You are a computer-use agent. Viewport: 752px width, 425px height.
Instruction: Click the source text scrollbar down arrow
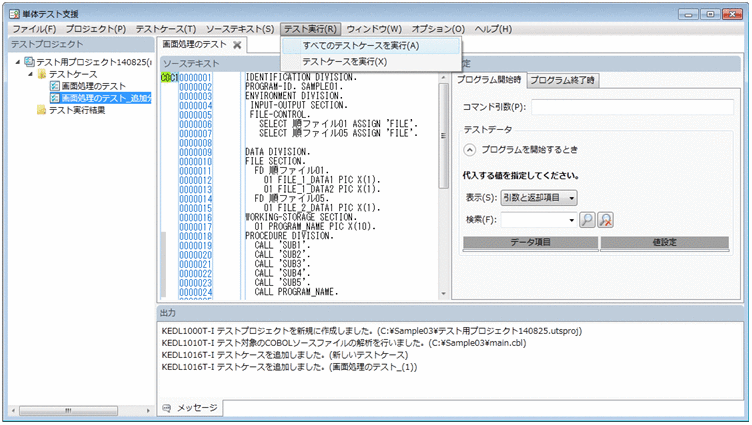(444, 294)
